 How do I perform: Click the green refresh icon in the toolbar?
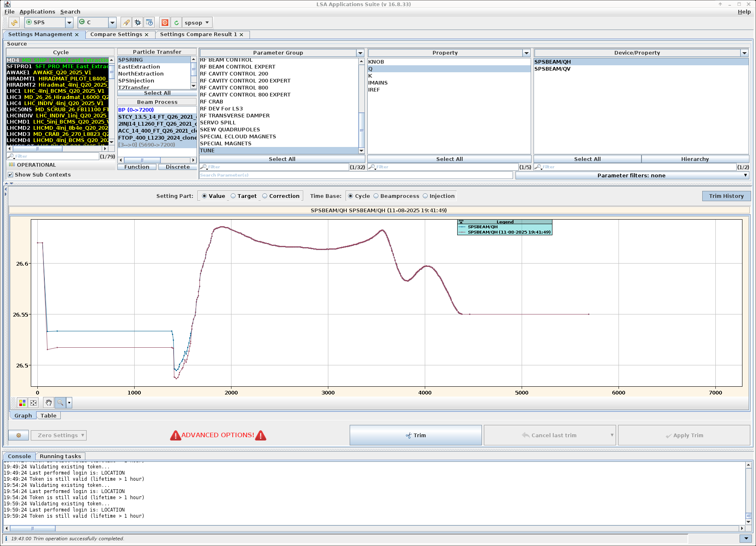[x=176, y=23]
